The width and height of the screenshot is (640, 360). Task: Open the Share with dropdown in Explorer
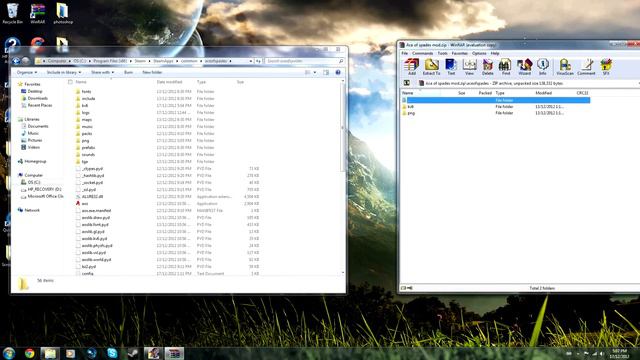point(102,72)
